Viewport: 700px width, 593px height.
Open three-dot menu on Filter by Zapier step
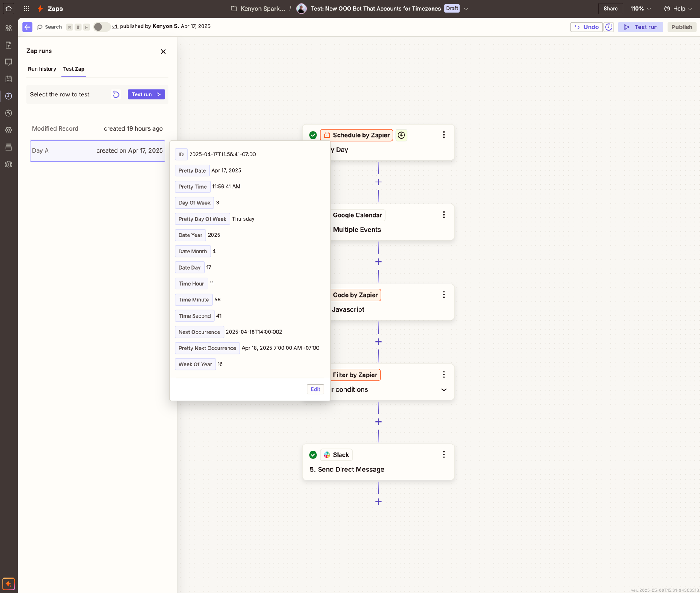pyautogui.click(x=444, y=375)
